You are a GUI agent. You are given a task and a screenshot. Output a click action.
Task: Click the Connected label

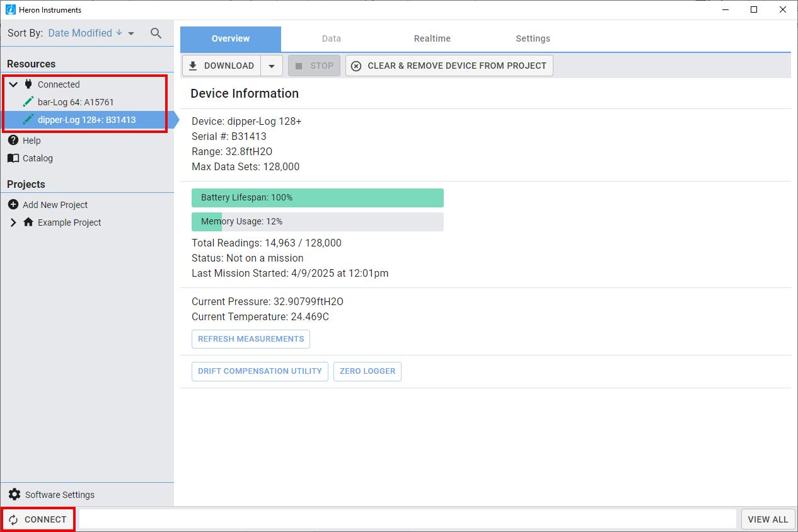coord(59,84)
